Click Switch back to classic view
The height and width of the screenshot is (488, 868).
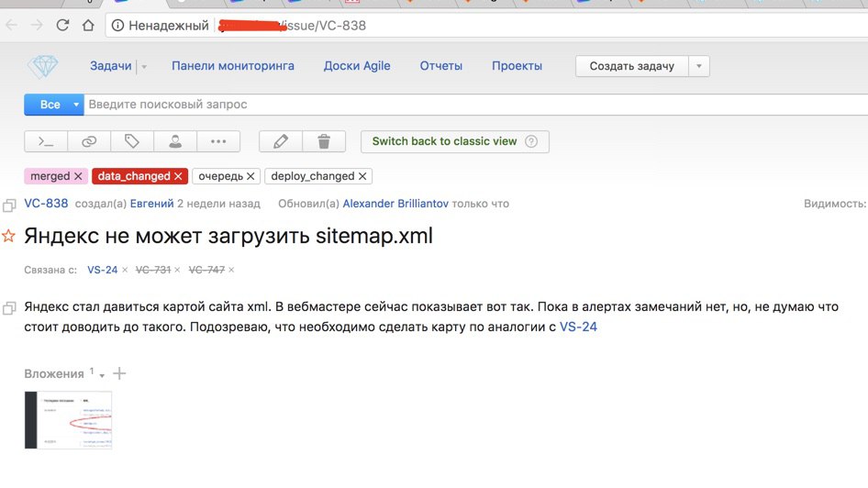444,141
